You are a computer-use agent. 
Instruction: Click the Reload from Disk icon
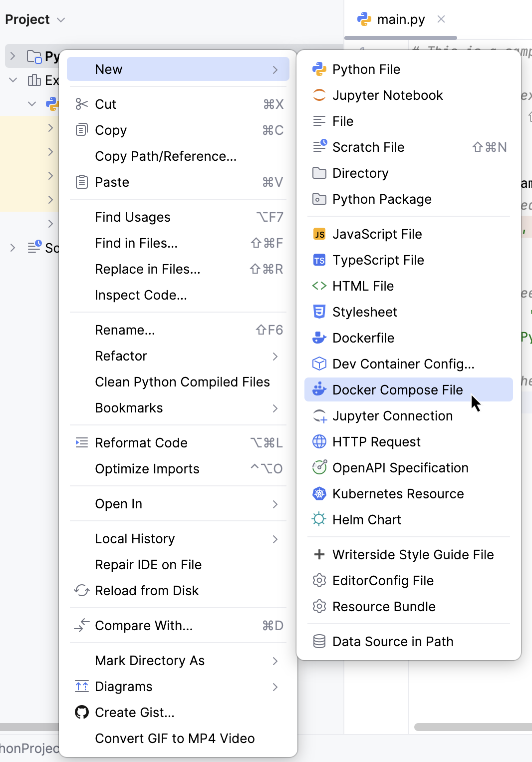tap(82, 591)
